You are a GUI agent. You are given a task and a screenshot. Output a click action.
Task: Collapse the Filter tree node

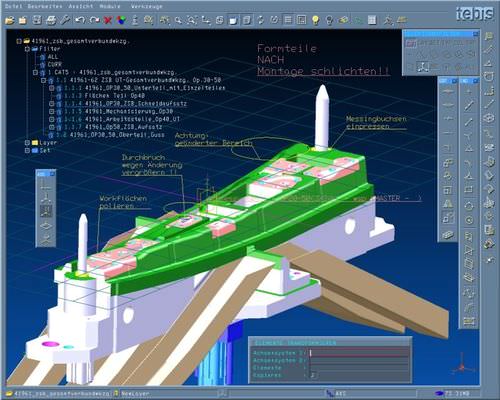pos(27,49)
